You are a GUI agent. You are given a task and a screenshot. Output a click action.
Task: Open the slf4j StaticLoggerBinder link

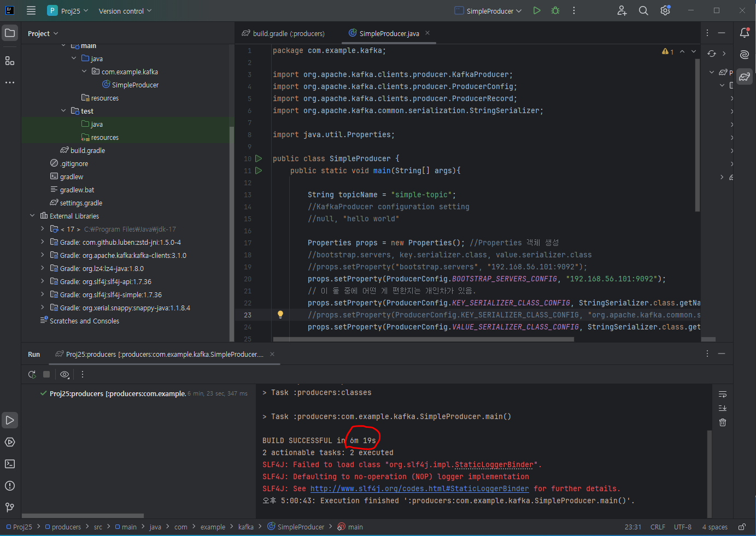click(x=419, y=488)
